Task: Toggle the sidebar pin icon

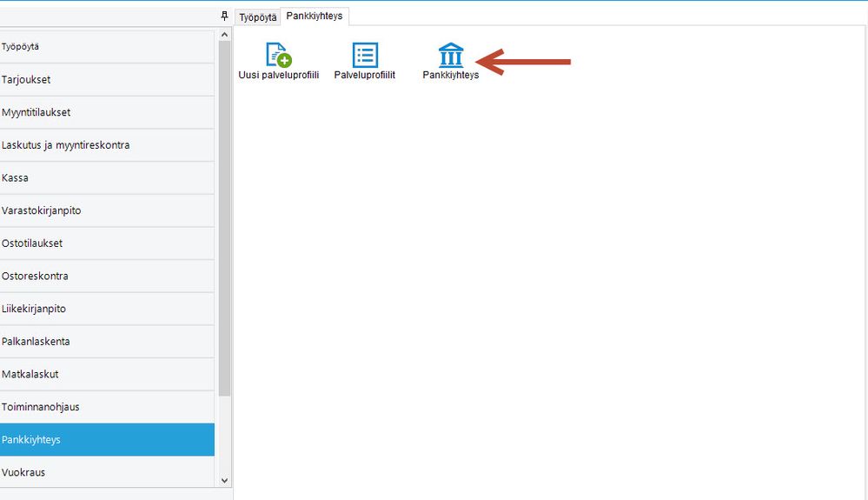Action: click(x=224, y=16)
